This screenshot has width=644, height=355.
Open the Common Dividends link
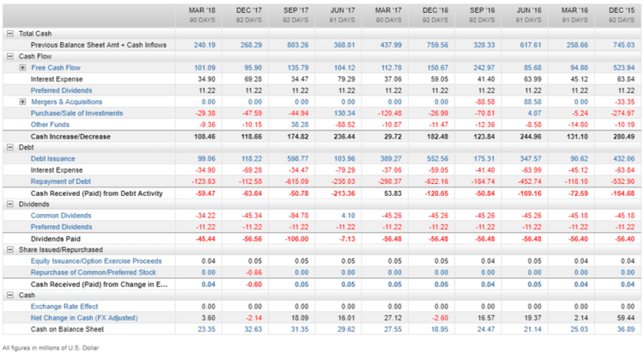pos(60,215)
